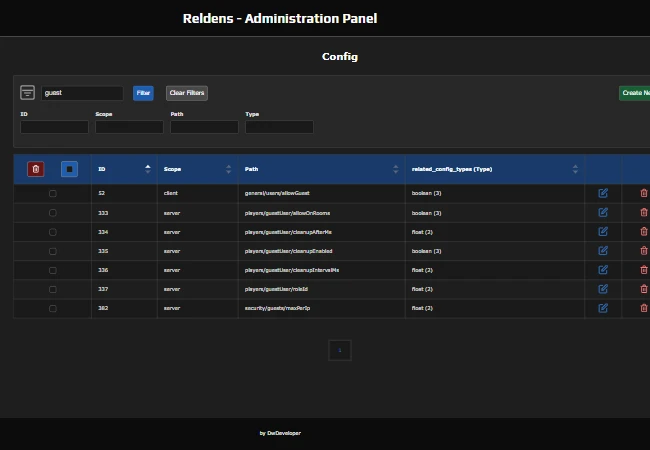Remove row 335 via trash icon
The width and height of the screenshot is (650, 450).
[x=644, y=251]
